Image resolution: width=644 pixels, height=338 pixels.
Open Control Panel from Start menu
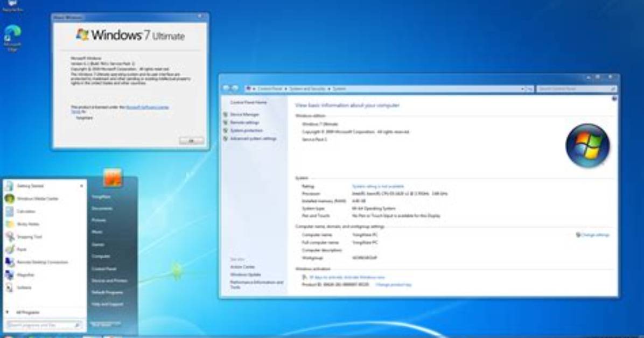point(104,269)
